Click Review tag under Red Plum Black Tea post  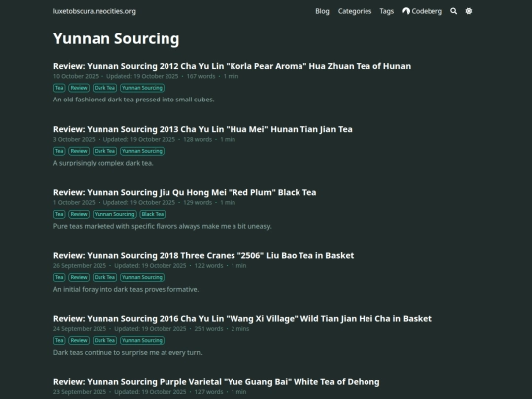pyautogui.click(x=79, y=214)
